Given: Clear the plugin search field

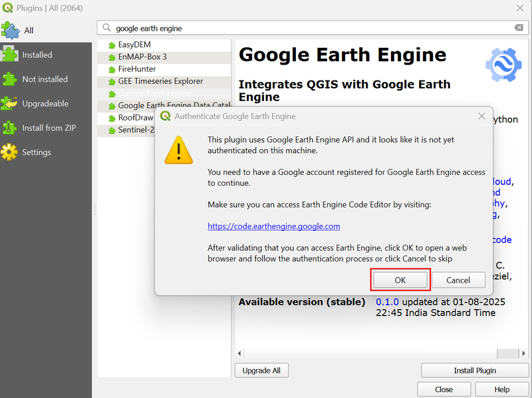Looking at the screenshot, I should click(519, 27).
